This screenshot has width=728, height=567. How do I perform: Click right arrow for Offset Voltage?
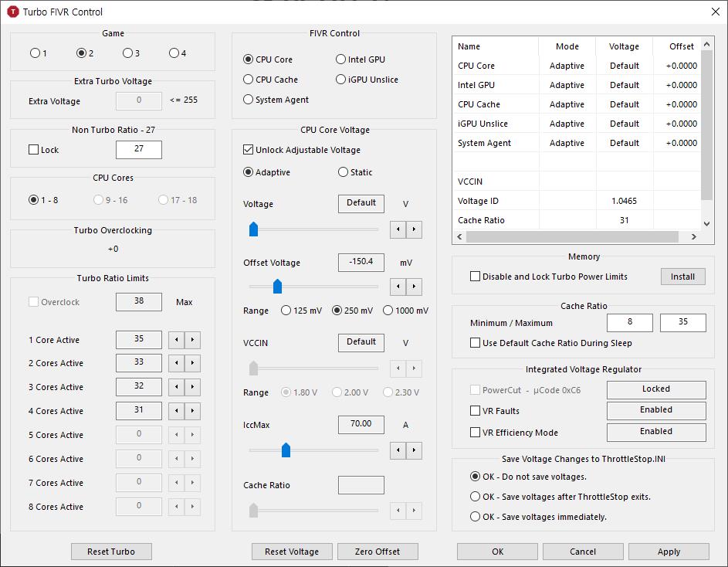pyautogui.click(x=414, y=287)
